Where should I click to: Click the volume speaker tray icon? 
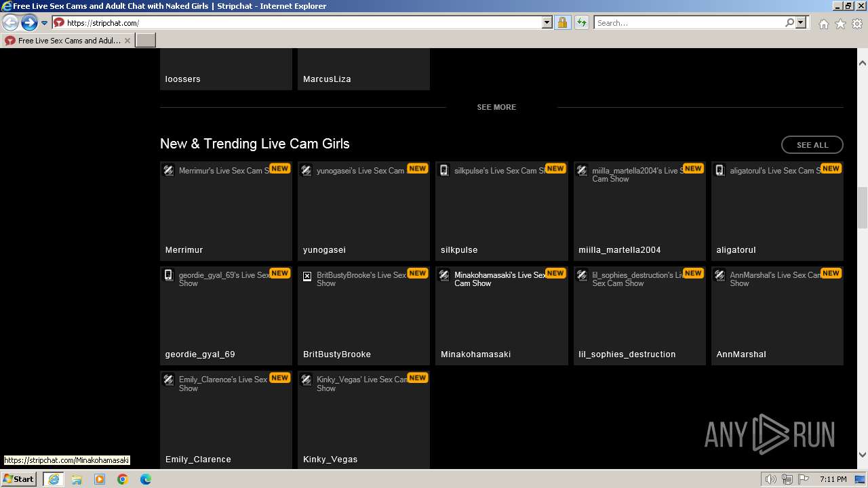(771, 479)
